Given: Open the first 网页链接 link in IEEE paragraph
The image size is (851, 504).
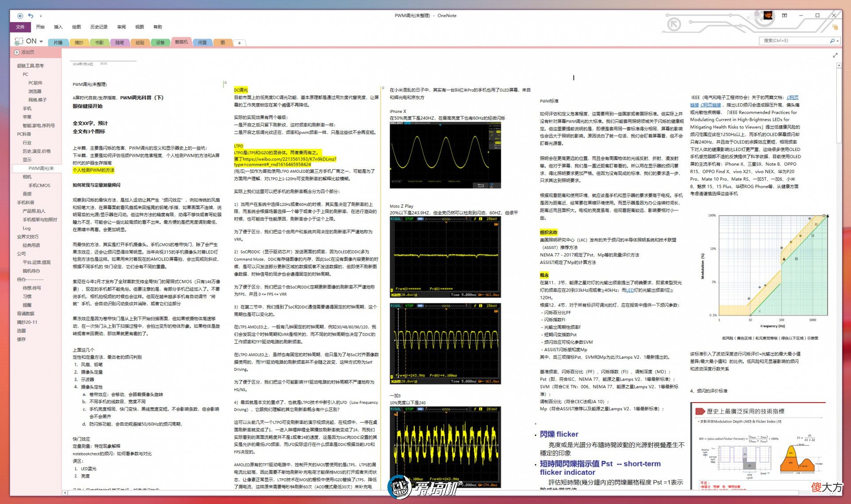Looking at the screenshot, I should point(793,97).
